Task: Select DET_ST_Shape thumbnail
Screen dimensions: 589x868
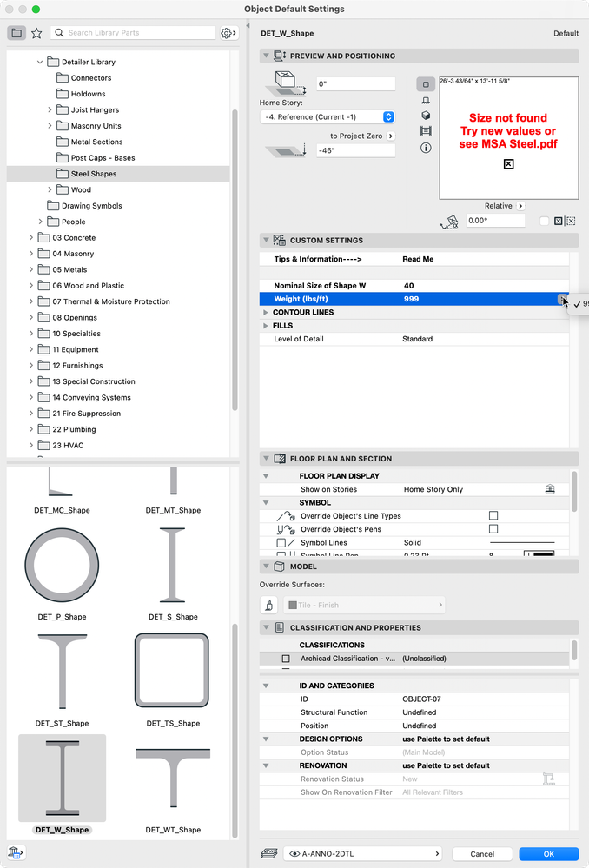Action: tap(62, 671)
